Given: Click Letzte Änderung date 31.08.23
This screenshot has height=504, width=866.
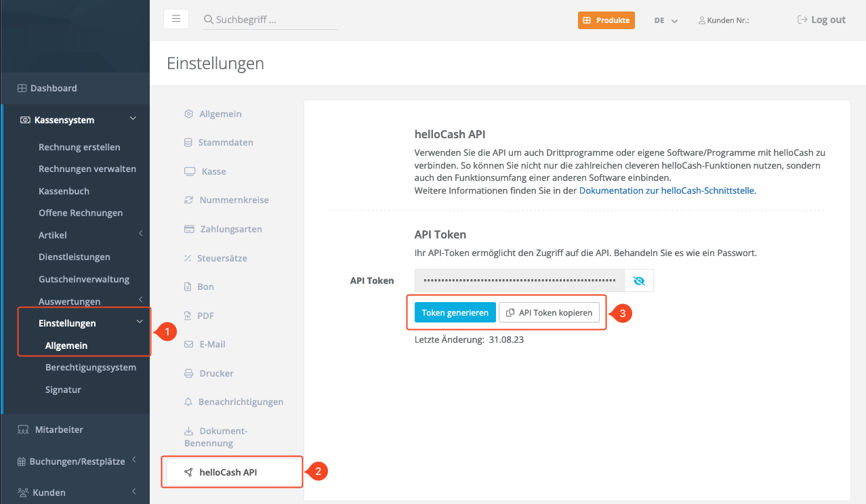Looking at the screenshot, I should point(506,339).
